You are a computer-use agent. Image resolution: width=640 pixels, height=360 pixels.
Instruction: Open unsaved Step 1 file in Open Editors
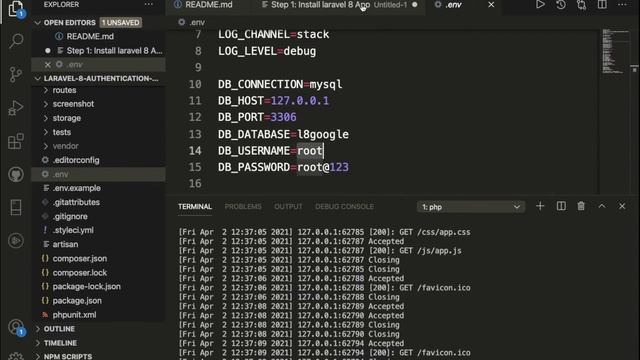click(114, 51)
